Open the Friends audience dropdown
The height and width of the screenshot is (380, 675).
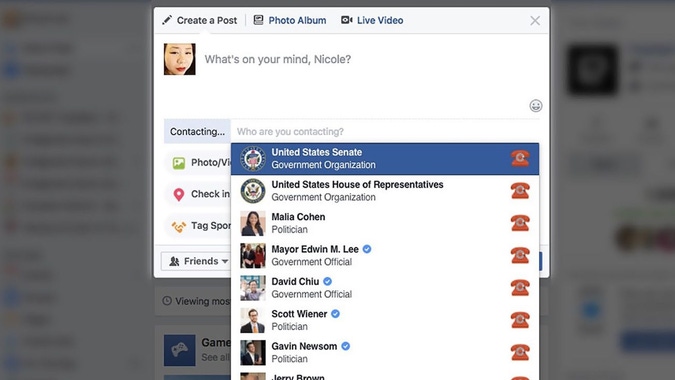197,261
